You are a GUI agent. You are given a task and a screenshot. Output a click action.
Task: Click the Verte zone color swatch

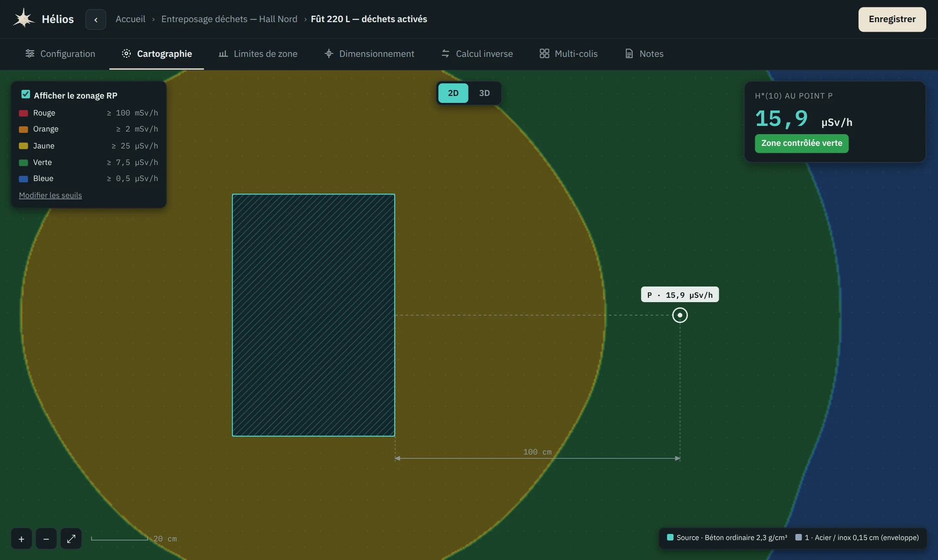click(23, 162)
